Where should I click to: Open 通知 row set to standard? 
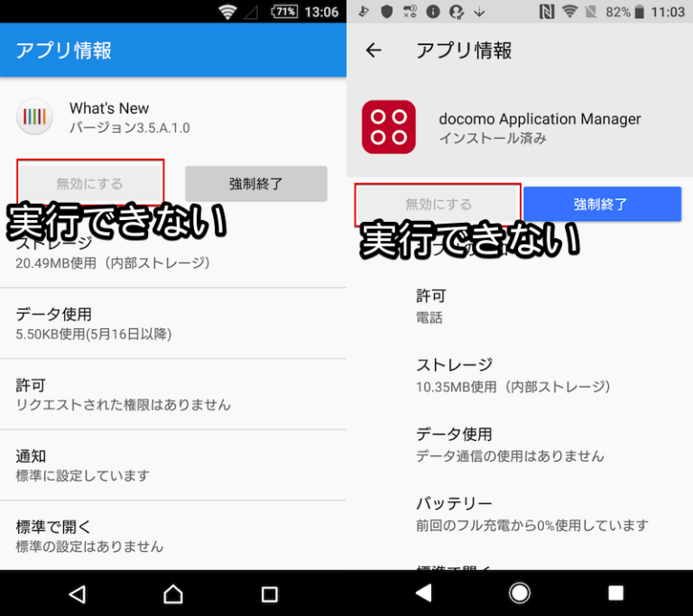pos(173,464)
